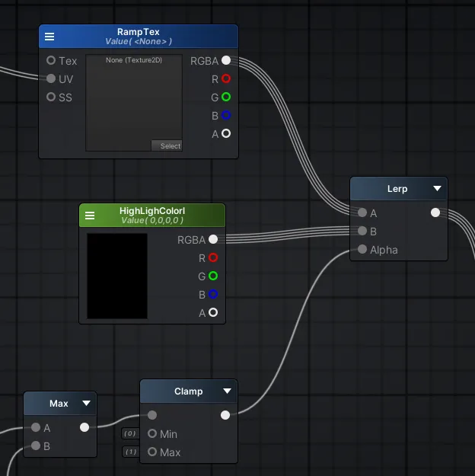This screenshot has height=476, width=475.
Task: Click the RampTex green G output port
Action: pyautogui.click(x=226, y=97)
